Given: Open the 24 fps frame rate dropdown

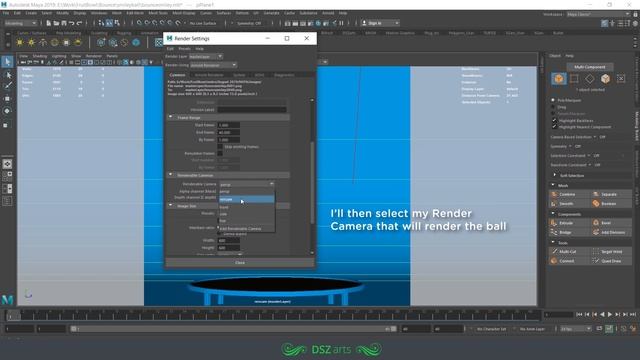Looking at the screenshot, I should (576, 329).
